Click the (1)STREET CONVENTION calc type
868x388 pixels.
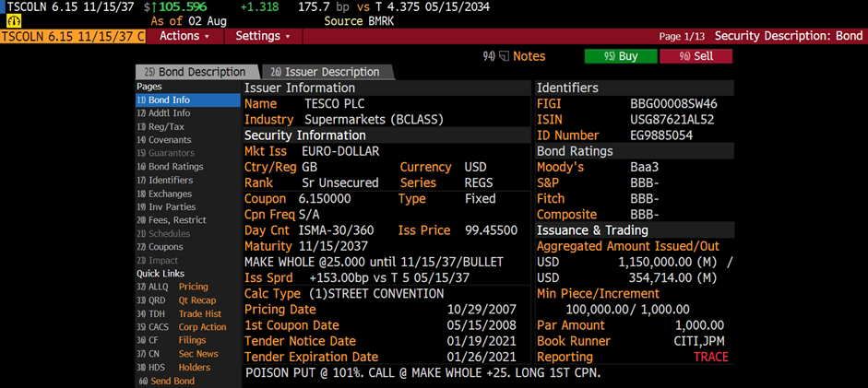tap(375, 293)
